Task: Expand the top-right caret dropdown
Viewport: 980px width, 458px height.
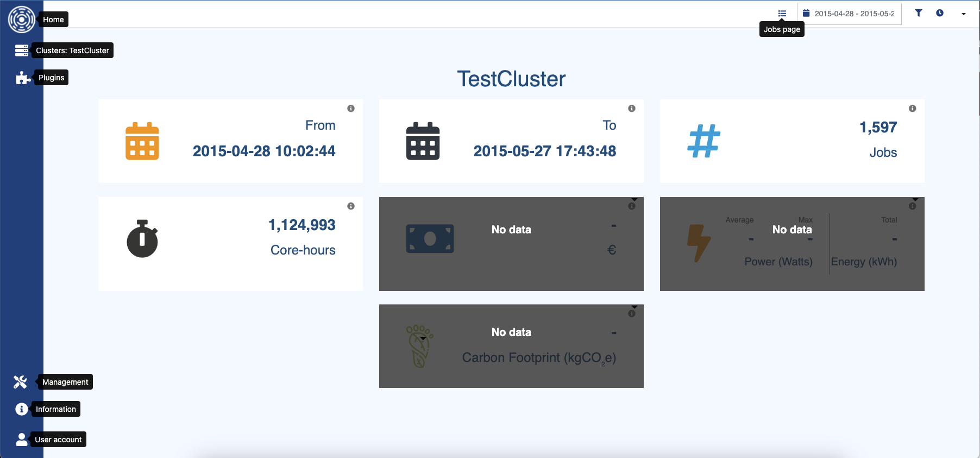Action: pyautogui.click(x=964, y=14)
